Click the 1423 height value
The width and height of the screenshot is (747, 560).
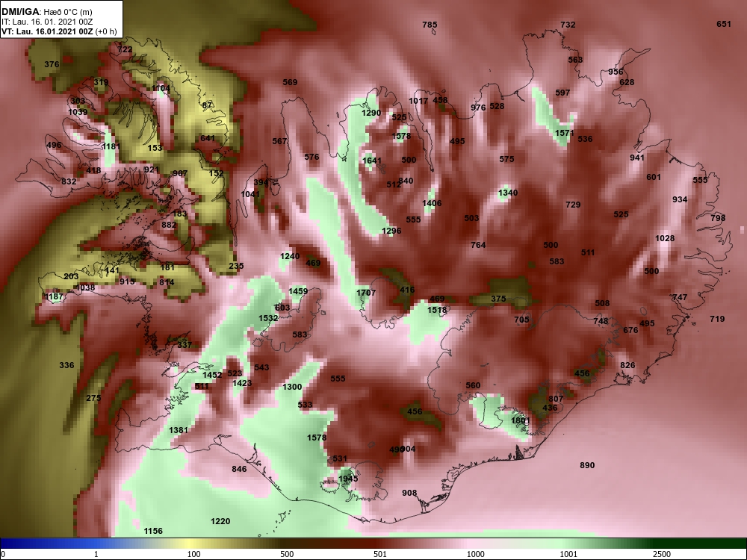click(x=242, y=383)
